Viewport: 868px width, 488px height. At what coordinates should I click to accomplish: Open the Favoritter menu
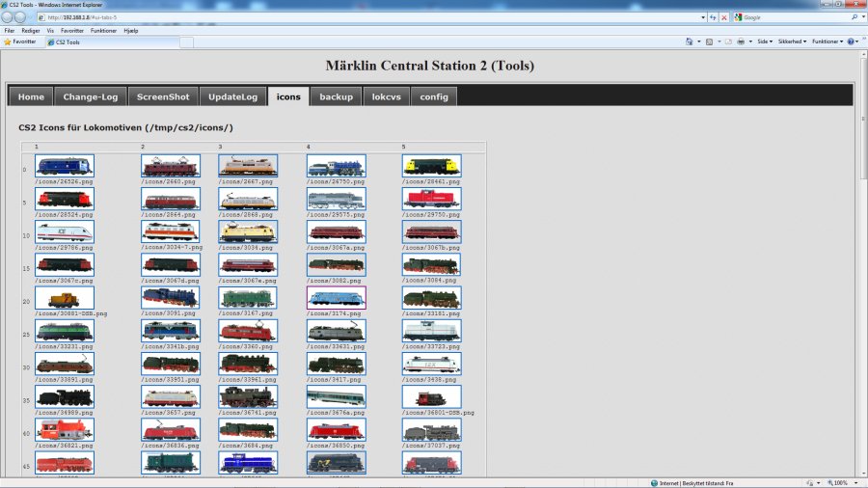tap(72, 31)
